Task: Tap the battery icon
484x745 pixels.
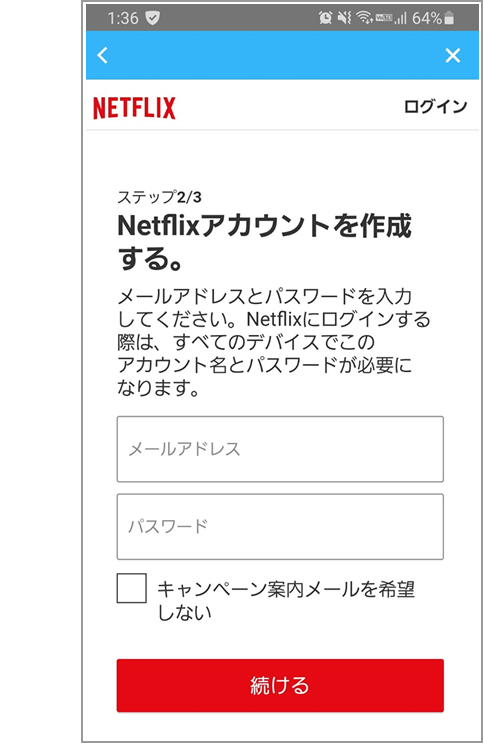Action: point(449,18)
